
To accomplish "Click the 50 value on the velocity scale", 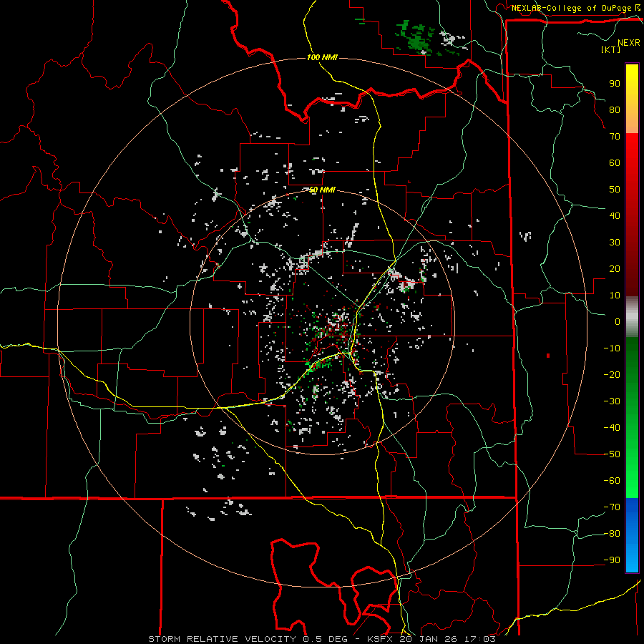I will click(615, 190).
